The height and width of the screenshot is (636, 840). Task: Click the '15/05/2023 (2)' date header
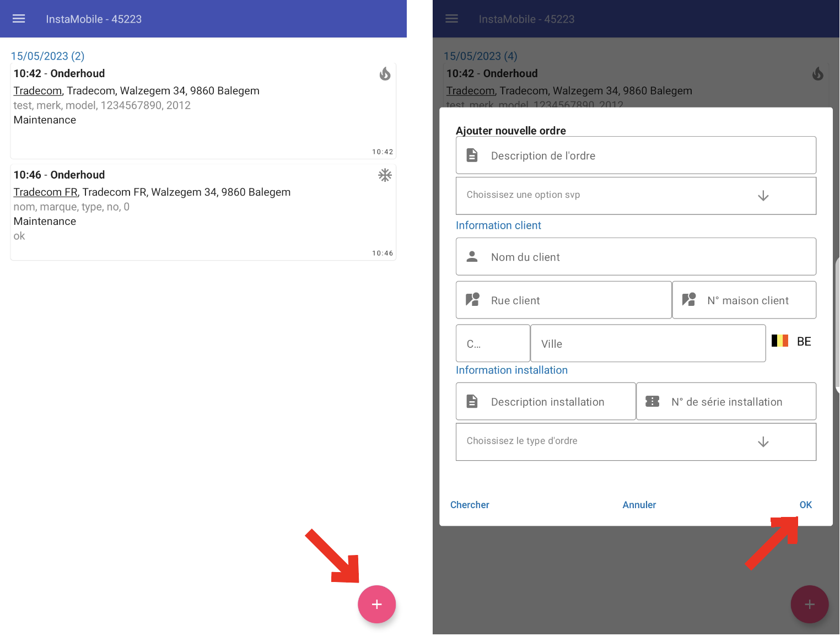tap(47, 56)
